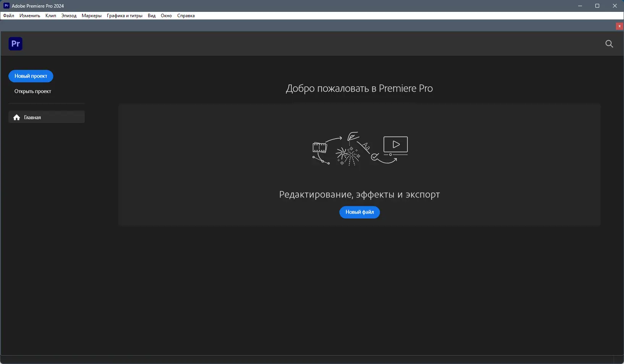Open the Справка menu
The height and width of the screenshot is (364, 624).
[x=186, y=16]
